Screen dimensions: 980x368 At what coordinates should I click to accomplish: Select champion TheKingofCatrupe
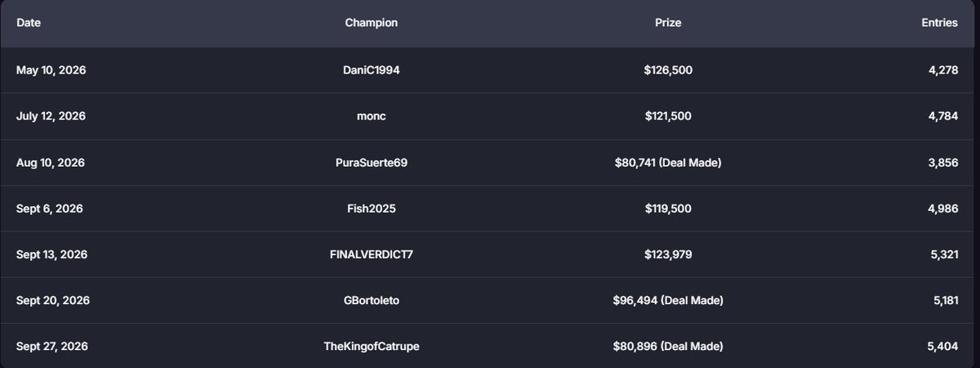[x=372, y=347]
